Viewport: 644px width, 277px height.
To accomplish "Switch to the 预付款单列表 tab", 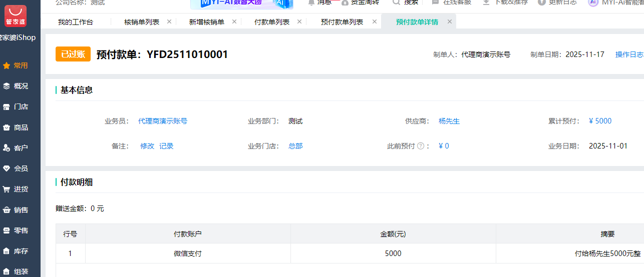I will [x=342, y=22].
